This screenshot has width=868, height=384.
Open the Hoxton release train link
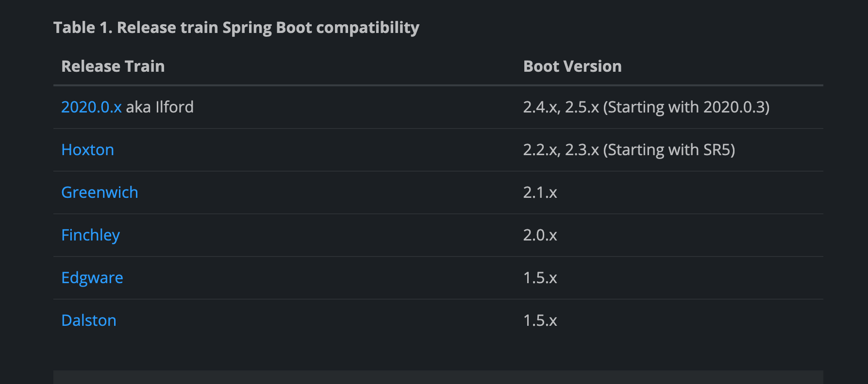coord(87,150)
